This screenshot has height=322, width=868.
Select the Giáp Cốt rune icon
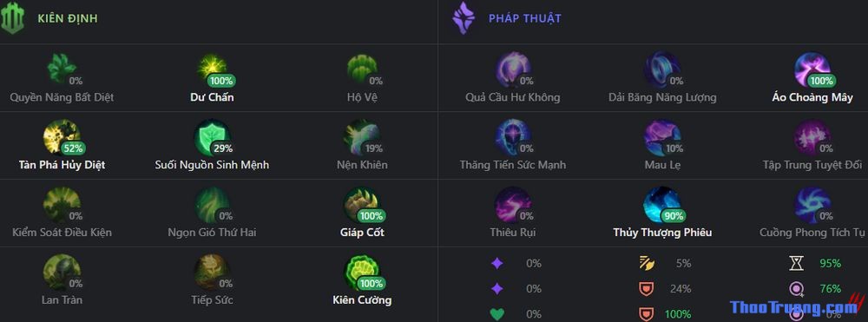tap(362, 205)
